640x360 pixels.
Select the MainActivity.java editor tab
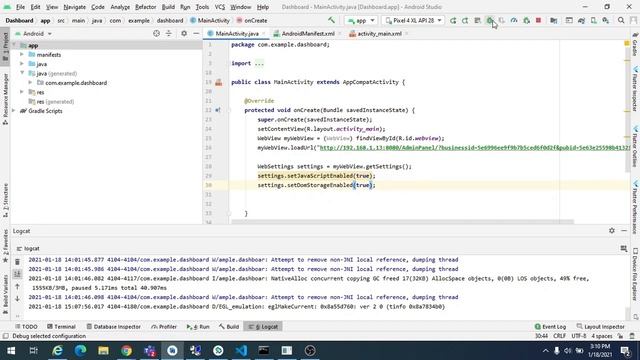[237, 34]
